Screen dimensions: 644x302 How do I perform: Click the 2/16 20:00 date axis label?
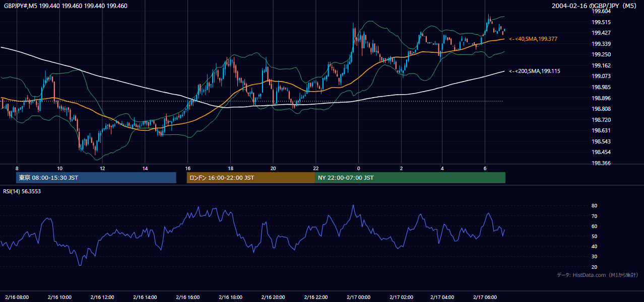(x=273, y=297)
